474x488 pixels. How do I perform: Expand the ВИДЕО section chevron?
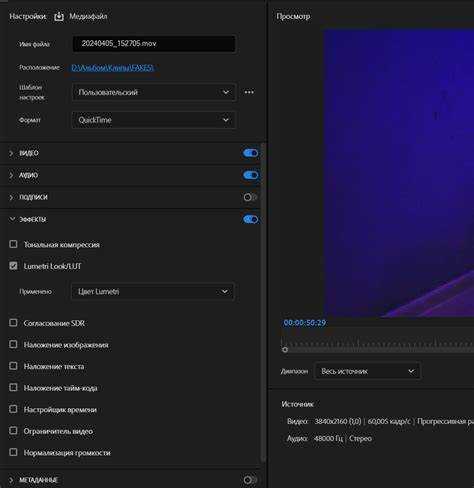[x=11, y=153]
